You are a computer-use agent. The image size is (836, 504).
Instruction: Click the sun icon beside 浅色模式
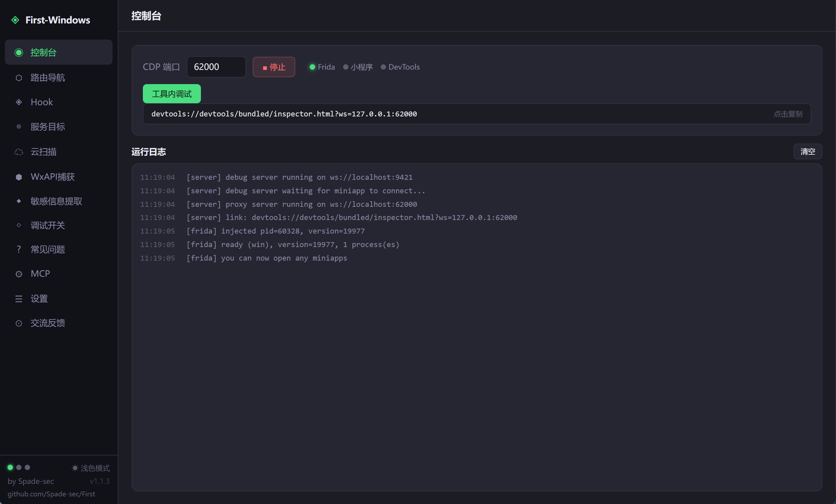tap(75, 468)
